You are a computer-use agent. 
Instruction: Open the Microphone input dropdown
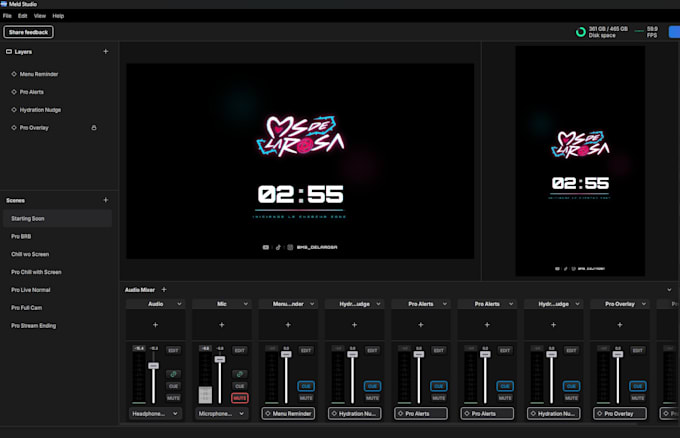pyautogui.click(x=222, y=414)
